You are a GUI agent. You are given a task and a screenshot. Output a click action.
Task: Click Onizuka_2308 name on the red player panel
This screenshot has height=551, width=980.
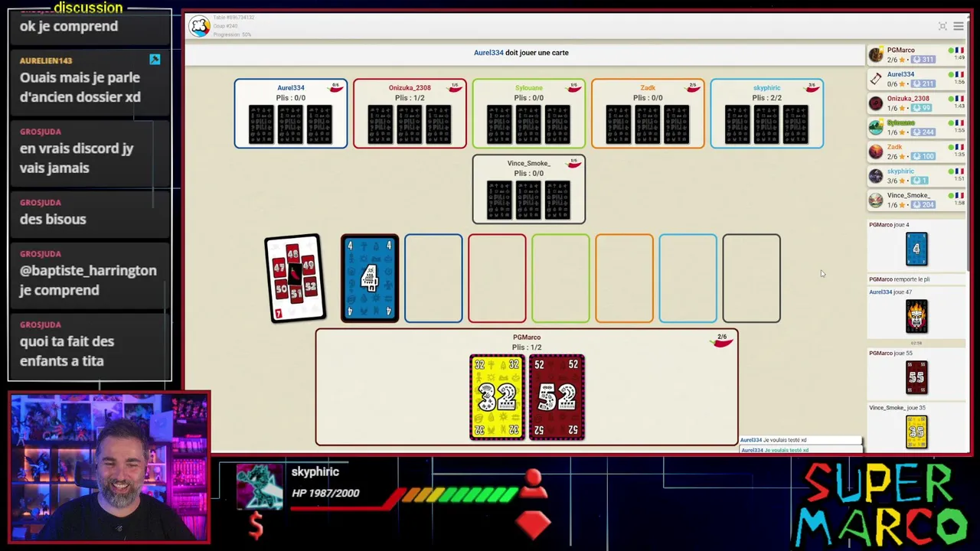pyautogui.click(x=410, y=88)
